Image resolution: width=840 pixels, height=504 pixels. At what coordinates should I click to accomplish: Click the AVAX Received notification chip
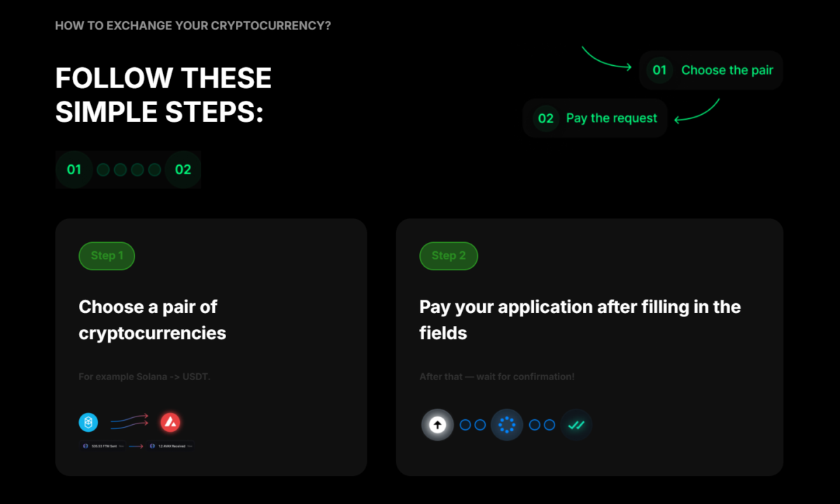pyautogui.click(x=171, y=445)
